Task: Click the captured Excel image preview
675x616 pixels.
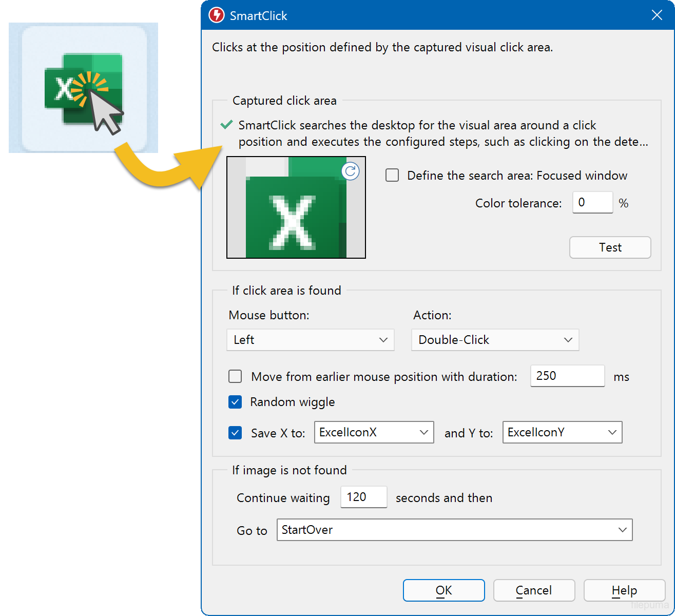Action: pos(296,207)
